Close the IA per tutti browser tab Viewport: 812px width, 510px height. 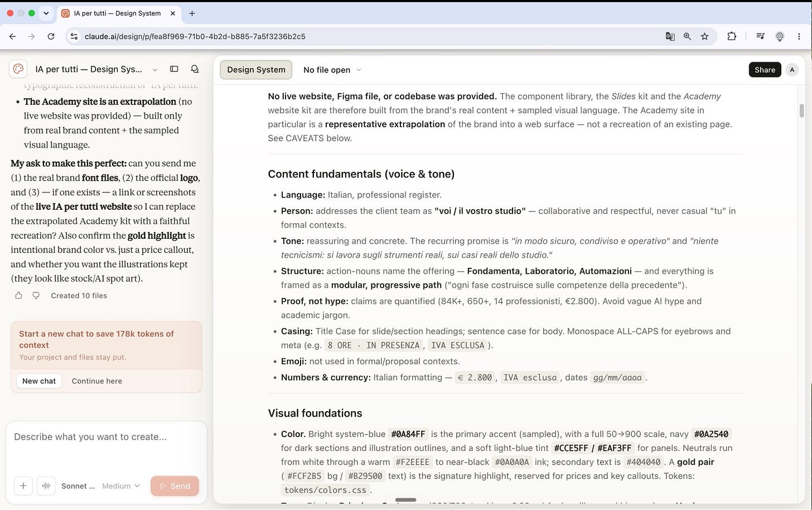click(172, 13)
